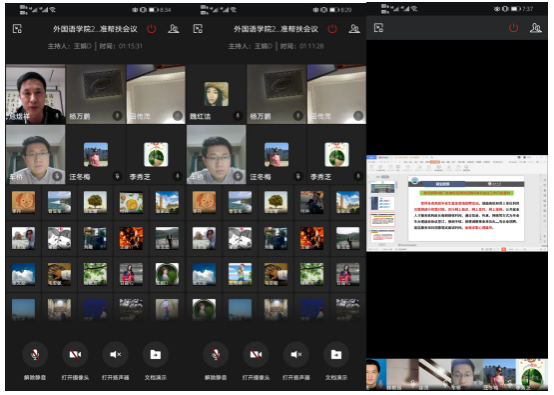
Task: Toggle 解除静音 microphone in the middle screen
Action: pyautogui.click(x=216, y=354)
